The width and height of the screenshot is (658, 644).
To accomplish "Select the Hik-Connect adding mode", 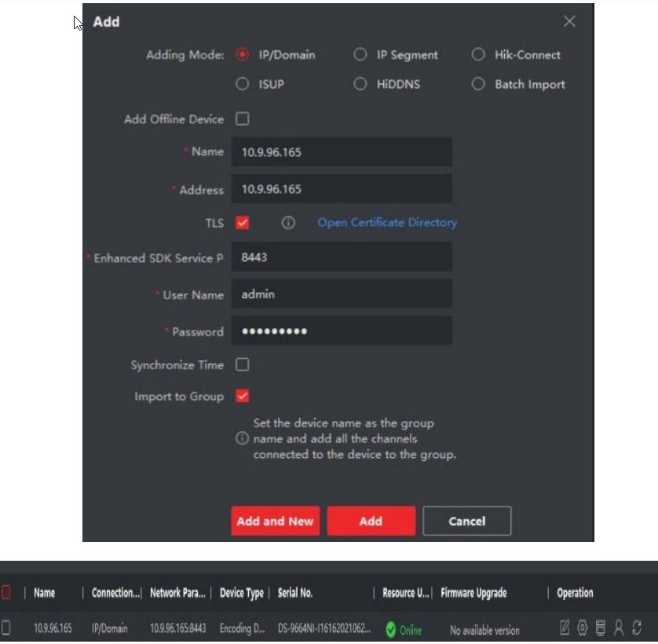I will tap(478, 55).
